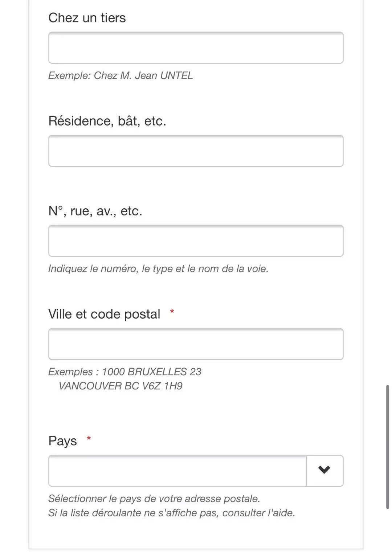Click the red asterisk next to Pays
392x557 pixels.
point(89,439)
